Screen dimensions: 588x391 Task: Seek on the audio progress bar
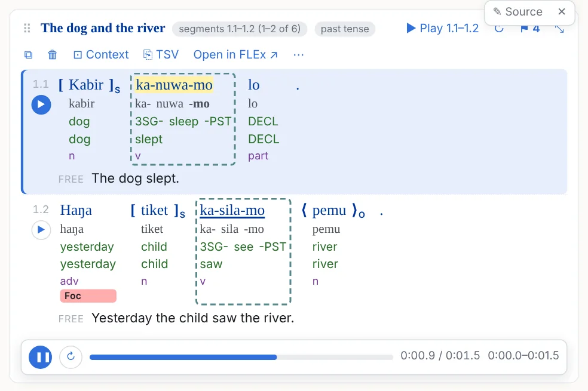[x=241, y=358]
